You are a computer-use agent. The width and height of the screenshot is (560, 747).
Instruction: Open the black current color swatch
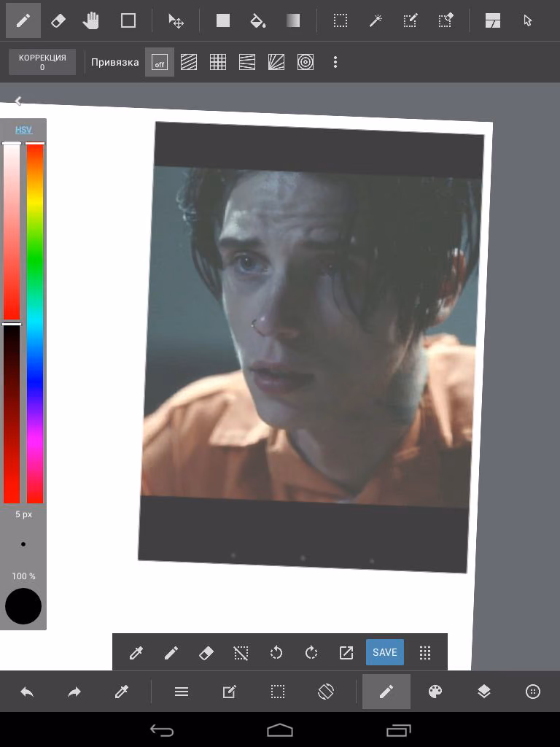(23, 606)
